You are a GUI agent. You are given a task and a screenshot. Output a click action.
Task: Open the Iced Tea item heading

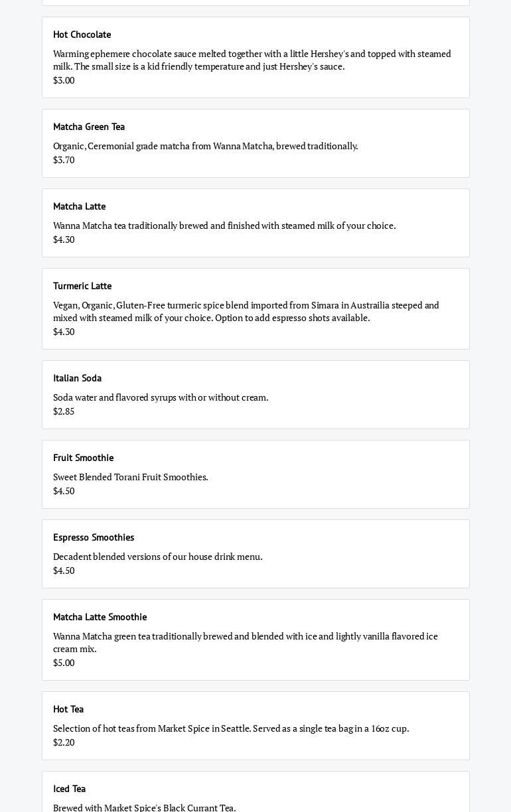(x=70, y=789)
